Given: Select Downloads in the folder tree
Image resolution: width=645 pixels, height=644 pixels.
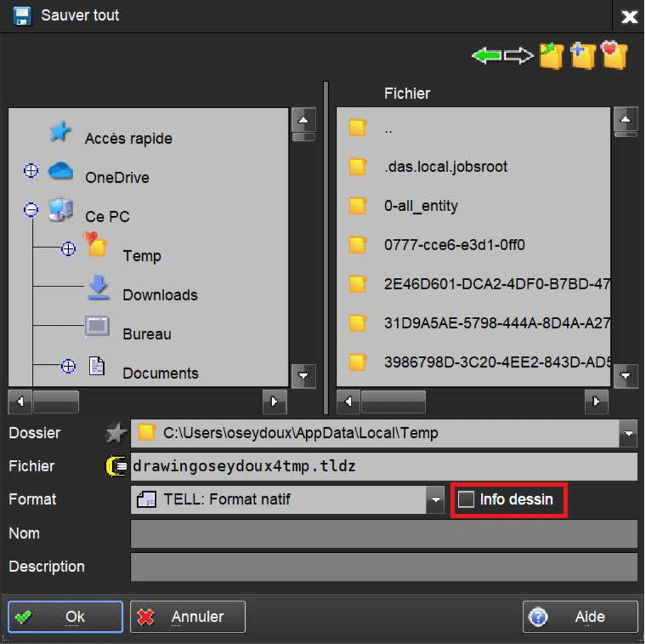Looking at the screenshot, I should pos(160,295).
